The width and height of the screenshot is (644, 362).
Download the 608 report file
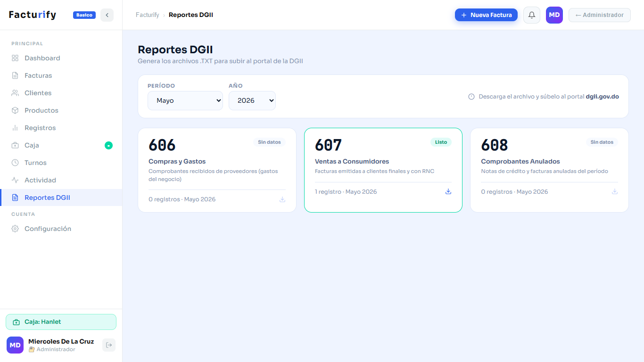[615, 191]
